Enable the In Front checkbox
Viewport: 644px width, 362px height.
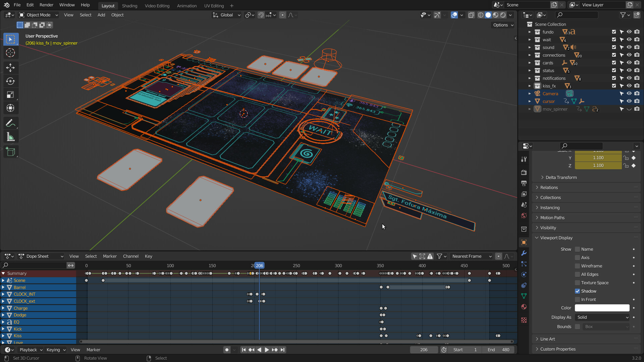tap(577, 300)
